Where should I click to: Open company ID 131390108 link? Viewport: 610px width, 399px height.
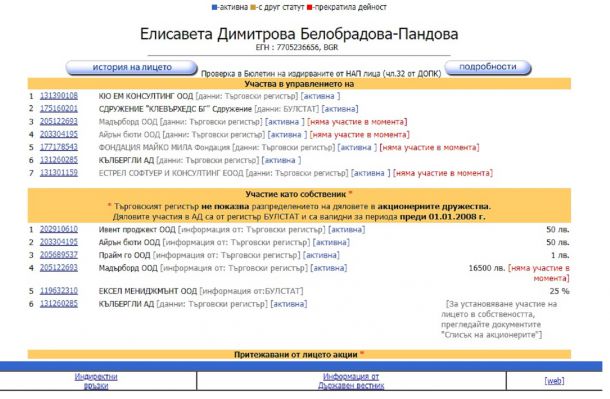tap(59, 96)
